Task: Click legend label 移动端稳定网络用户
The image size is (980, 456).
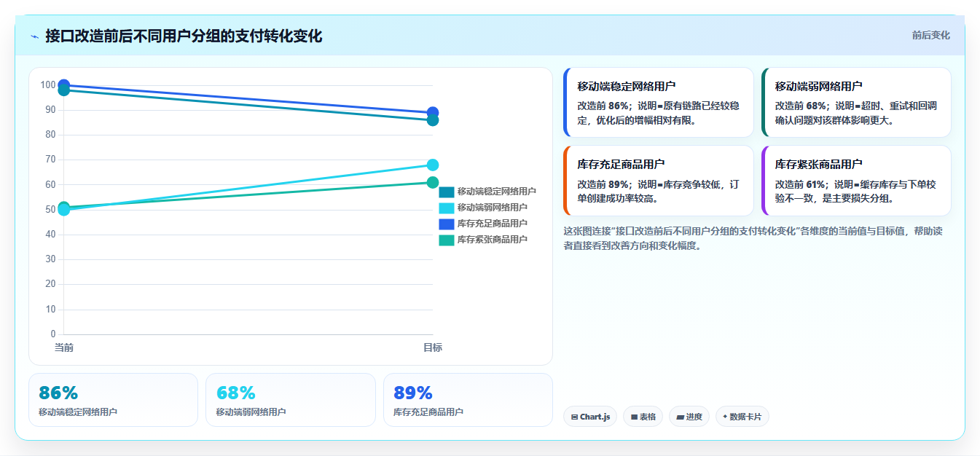Action: coord(497,192)
